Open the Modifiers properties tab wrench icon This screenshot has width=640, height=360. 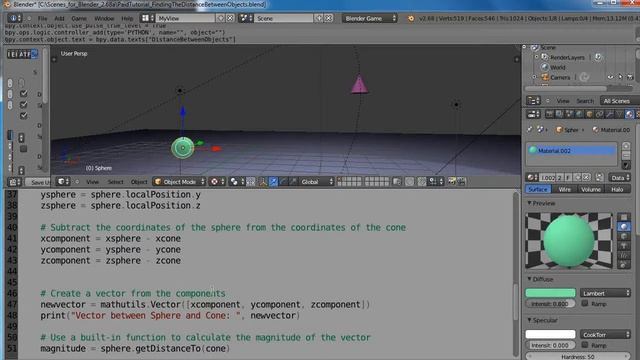tap(609, 114)
